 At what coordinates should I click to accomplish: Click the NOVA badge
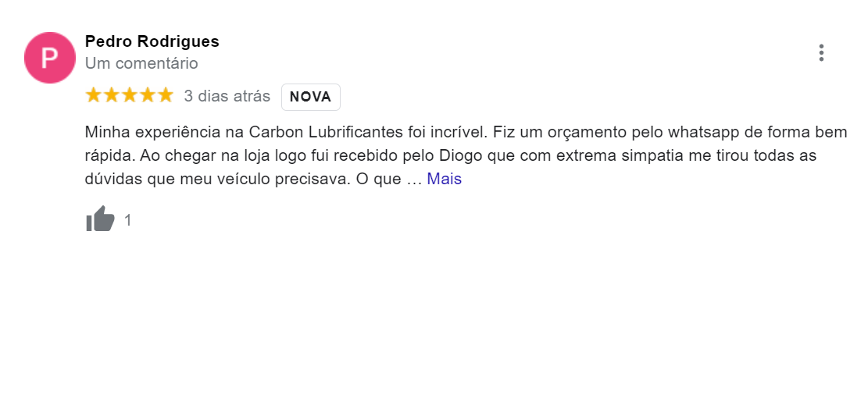tap(310, 97)
